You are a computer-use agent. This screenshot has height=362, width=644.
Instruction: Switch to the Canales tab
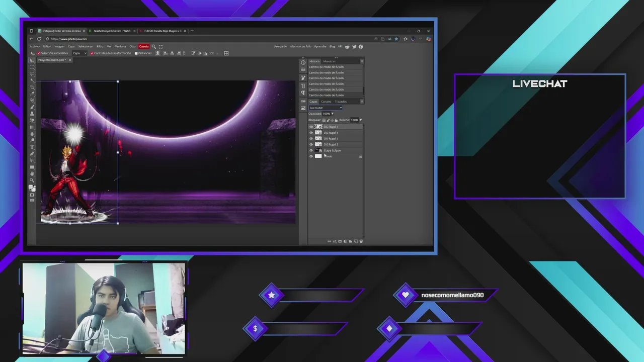point(326,102)
